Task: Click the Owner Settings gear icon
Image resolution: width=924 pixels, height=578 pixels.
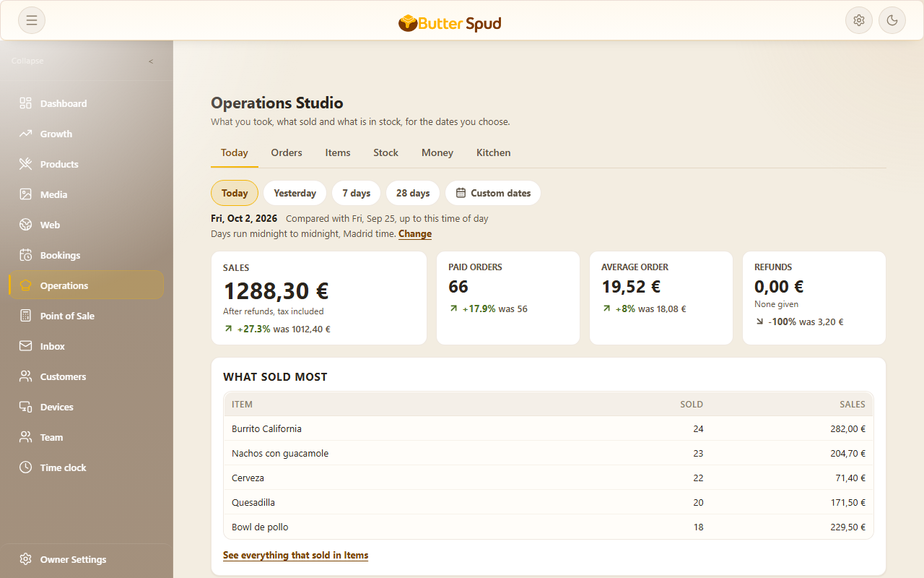Action: [x=26, y=559]
